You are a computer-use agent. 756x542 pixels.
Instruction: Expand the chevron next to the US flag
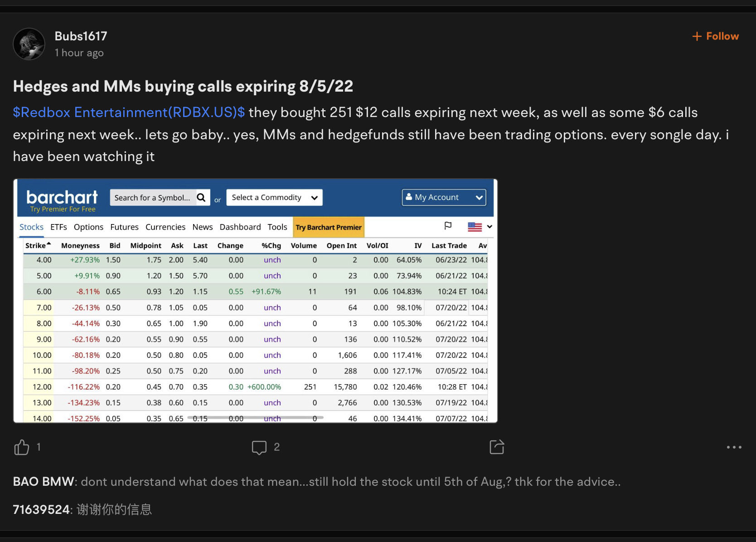[489, 226]
